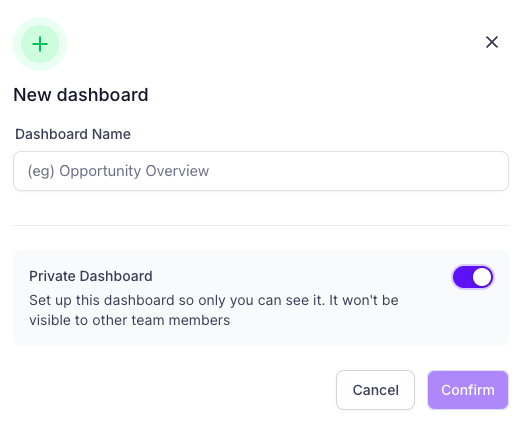Viewport: 527px width, 430px height.
Task: Cancel creating the new dashboard
Action: click(x=375, y=390)
